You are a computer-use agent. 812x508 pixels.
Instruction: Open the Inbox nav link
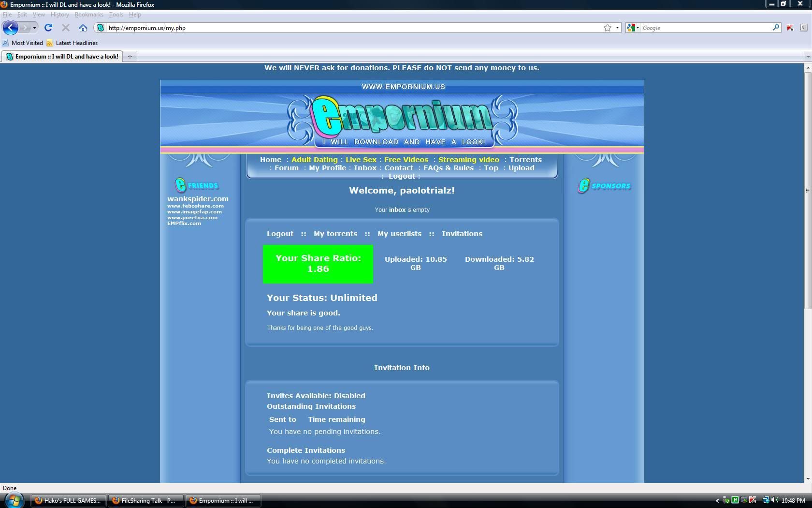coord(365,168)
